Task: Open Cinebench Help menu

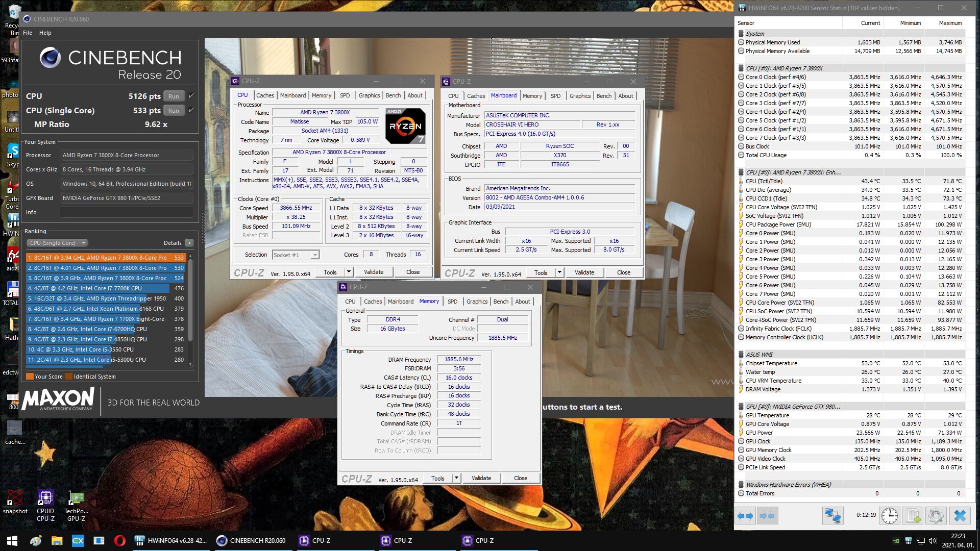Action: 45,33
